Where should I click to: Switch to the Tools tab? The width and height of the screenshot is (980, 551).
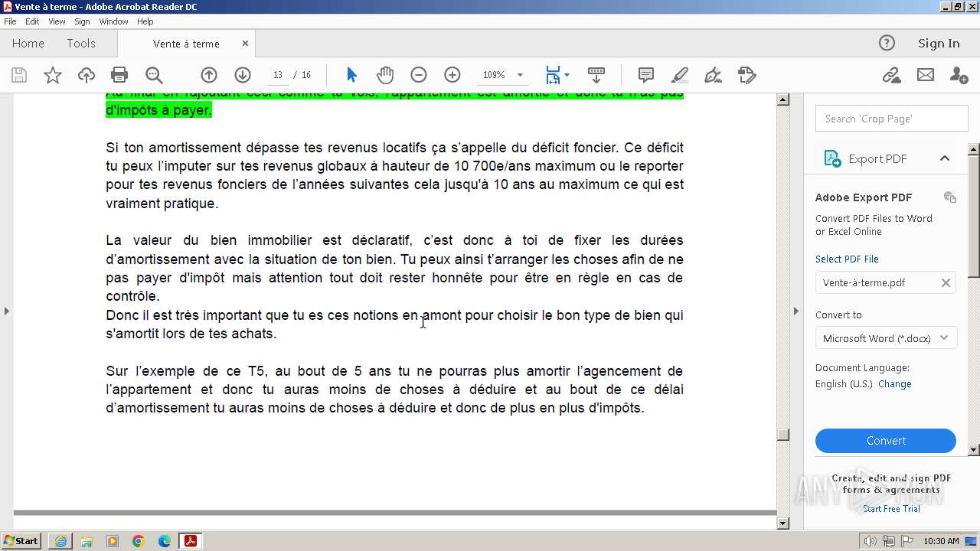81,44
